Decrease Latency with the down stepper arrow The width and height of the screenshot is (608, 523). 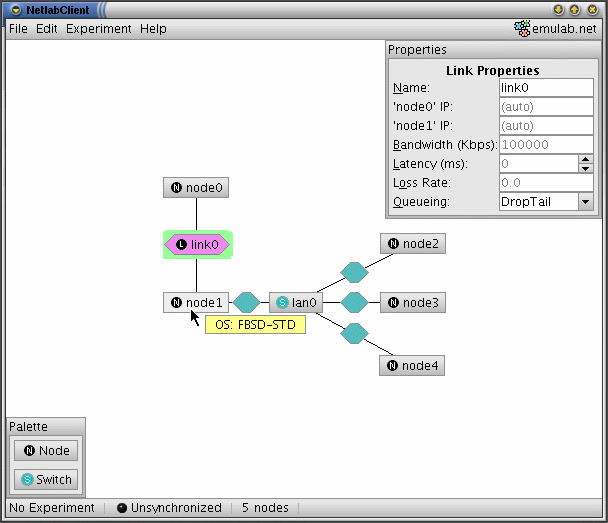tap(586, 169)
